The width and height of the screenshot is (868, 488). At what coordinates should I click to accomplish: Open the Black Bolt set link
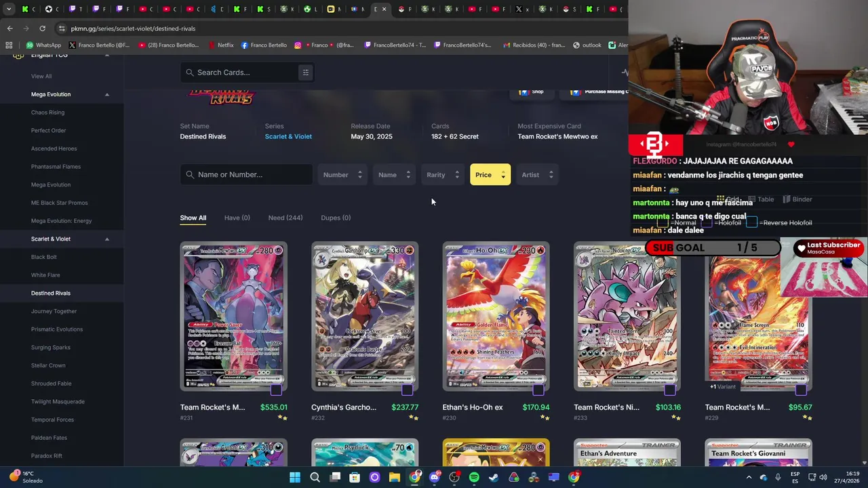pos(43,257)
